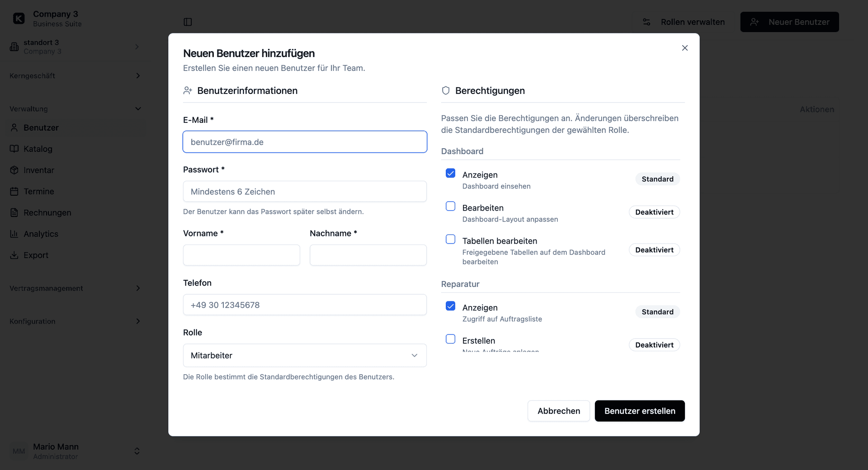
Task: Click the Benutzer erstellen button
Action: 639,411
